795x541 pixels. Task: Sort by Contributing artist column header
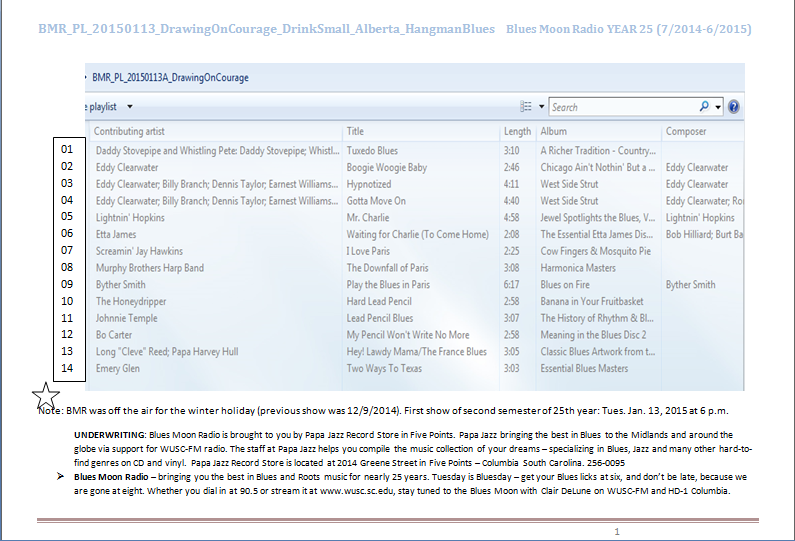coord(129,131)
